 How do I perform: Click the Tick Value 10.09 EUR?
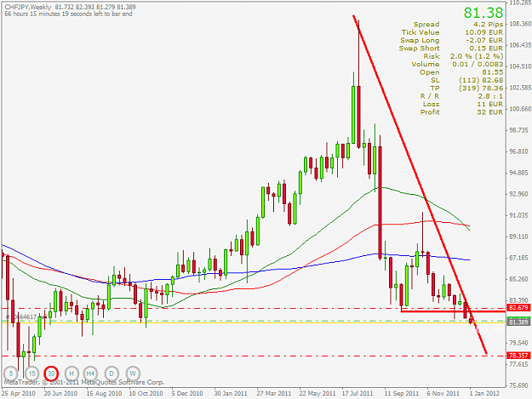tap(483, 32)
